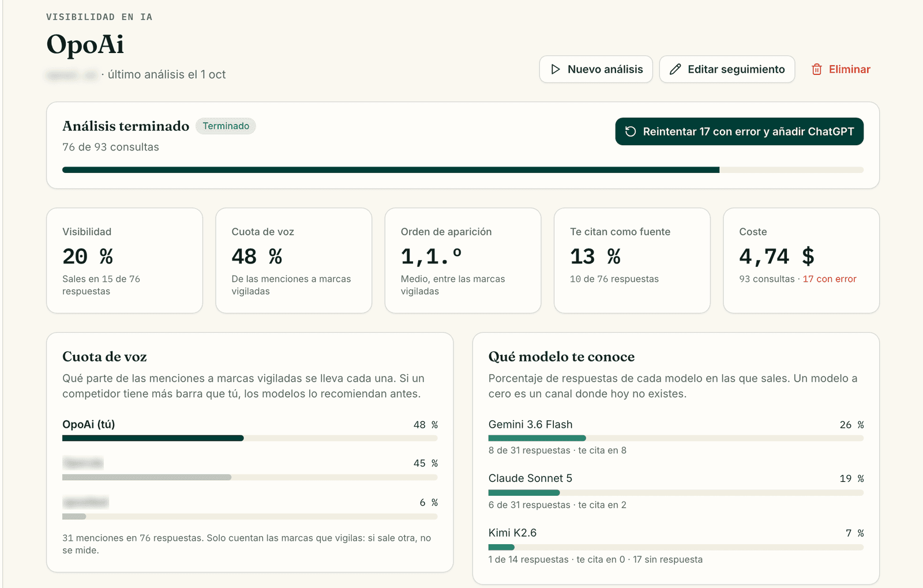The height and width of the screenshot is (588, 923).
Task: Click 'Gemini 3.6 Flash' model name
Action: [x=530, y=424]
